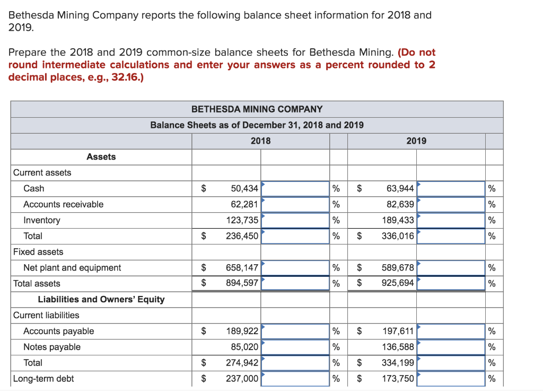543x392 pixels.
Task: Click the Net plant and equipment label
Action: 72,268
